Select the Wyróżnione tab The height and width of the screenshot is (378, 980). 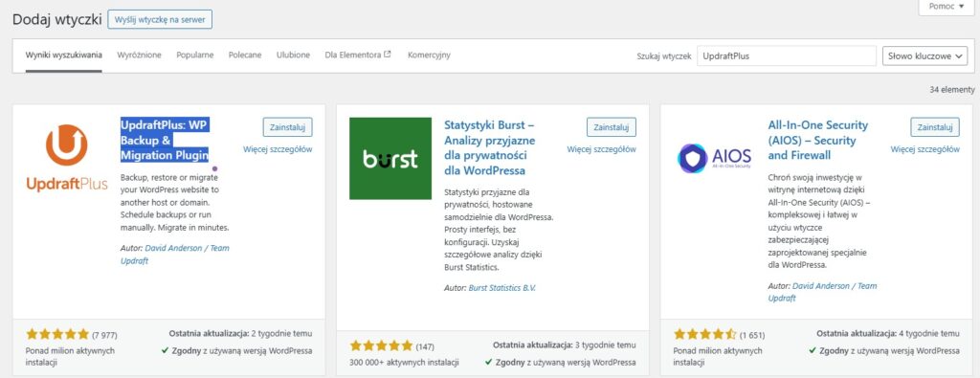139,55
